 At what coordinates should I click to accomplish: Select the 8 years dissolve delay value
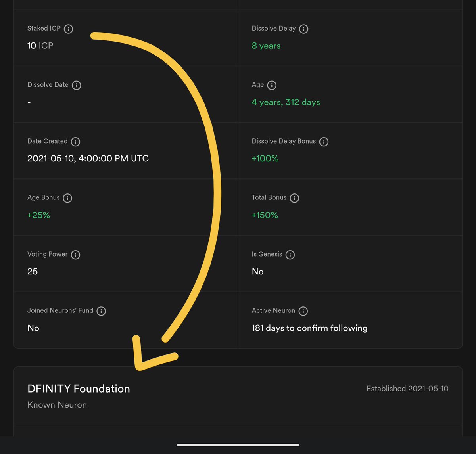[x=266, y=46]
